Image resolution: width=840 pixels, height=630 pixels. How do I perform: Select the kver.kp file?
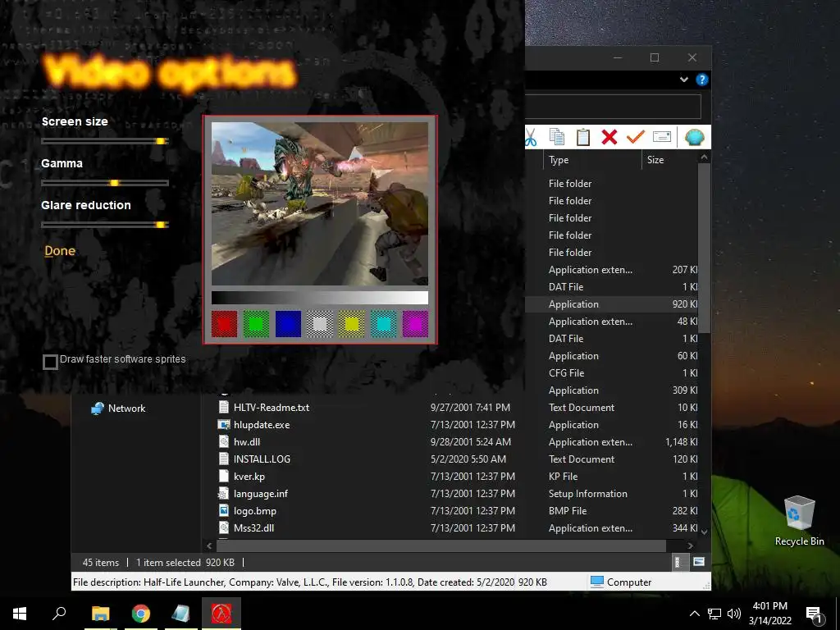click(x=249, y=477)
